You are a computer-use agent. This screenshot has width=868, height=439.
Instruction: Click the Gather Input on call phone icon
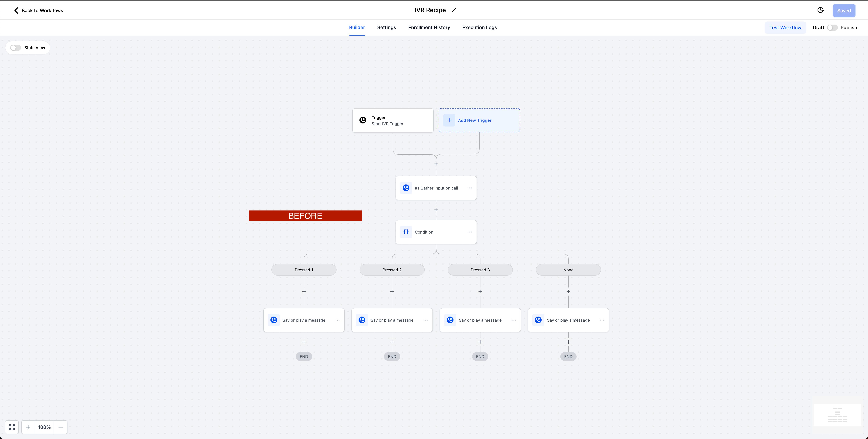406,188
